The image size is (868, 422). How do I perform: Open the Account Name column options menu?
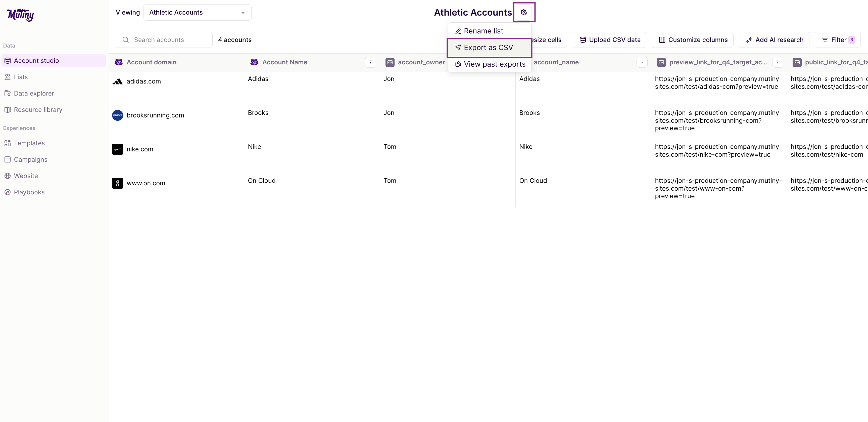tap(371, 62)
